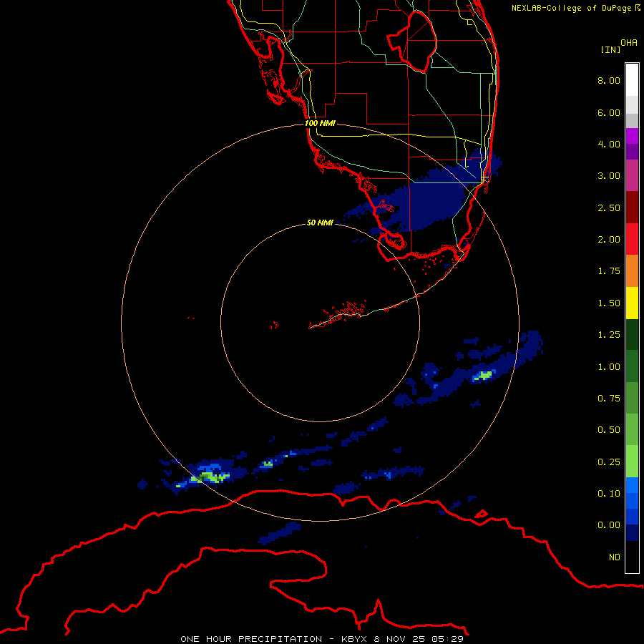Select the orange legend color swatch
This screenshot has width=644, height=644.
point(632,270)
